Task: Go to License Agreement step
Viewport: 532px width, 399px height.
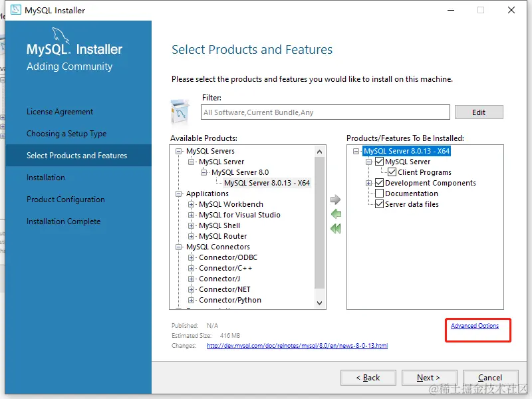Action: click(x=60, y=112)
